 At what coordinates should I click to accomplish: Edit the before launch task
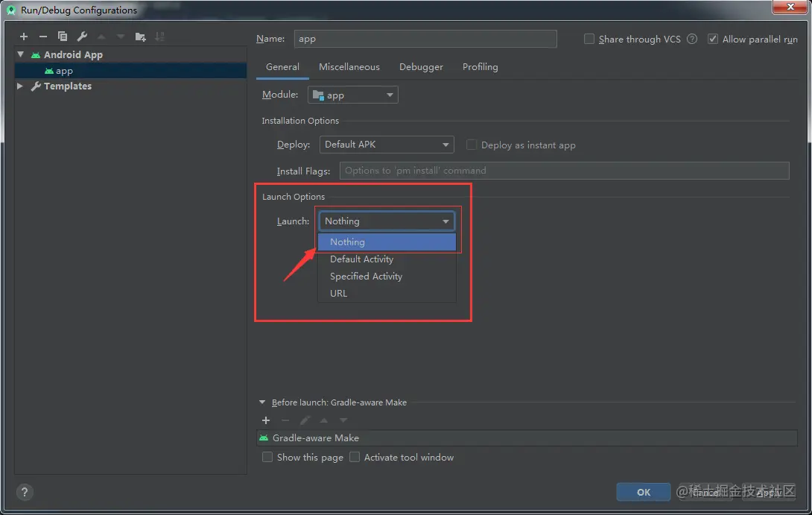[x=305, y=420]
